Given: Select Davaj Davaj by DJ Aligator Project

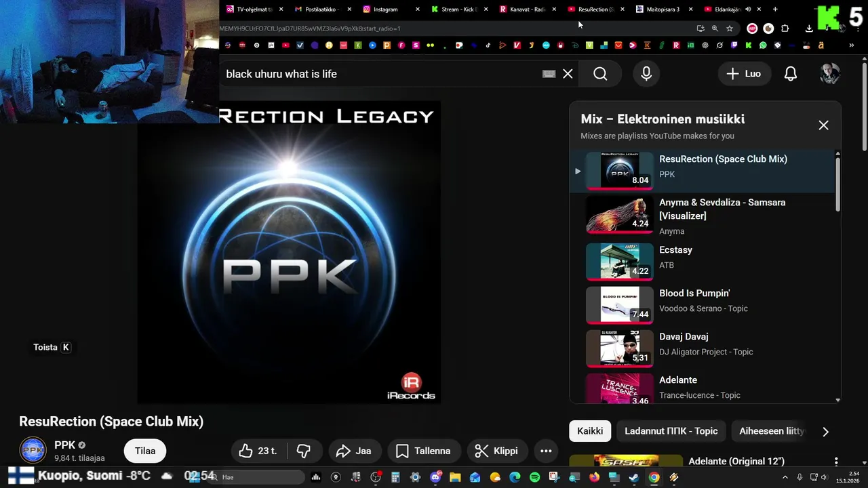Looking at the screenshot, I should (702, 348).
